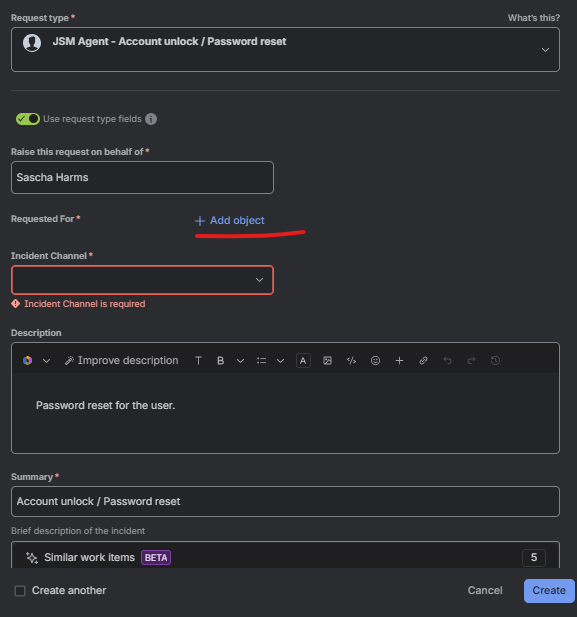Screen dimensions: 577x617
Task: Click the Create button
Action: [x=549, y=591]
